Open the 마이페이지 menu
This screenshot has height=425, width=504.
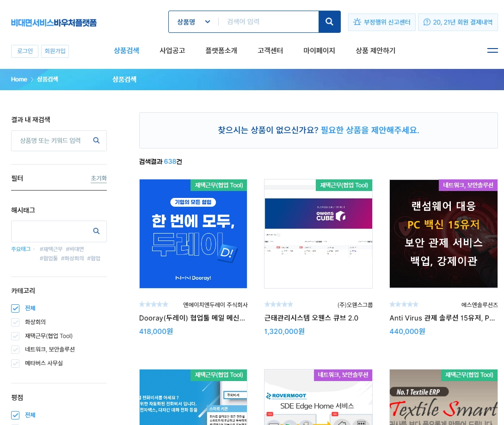pos(319,50)
